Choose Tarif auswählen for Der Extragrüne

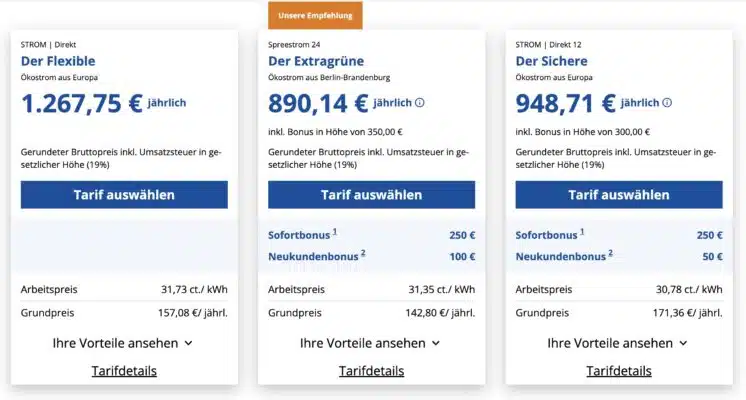(x=372, y=195)
